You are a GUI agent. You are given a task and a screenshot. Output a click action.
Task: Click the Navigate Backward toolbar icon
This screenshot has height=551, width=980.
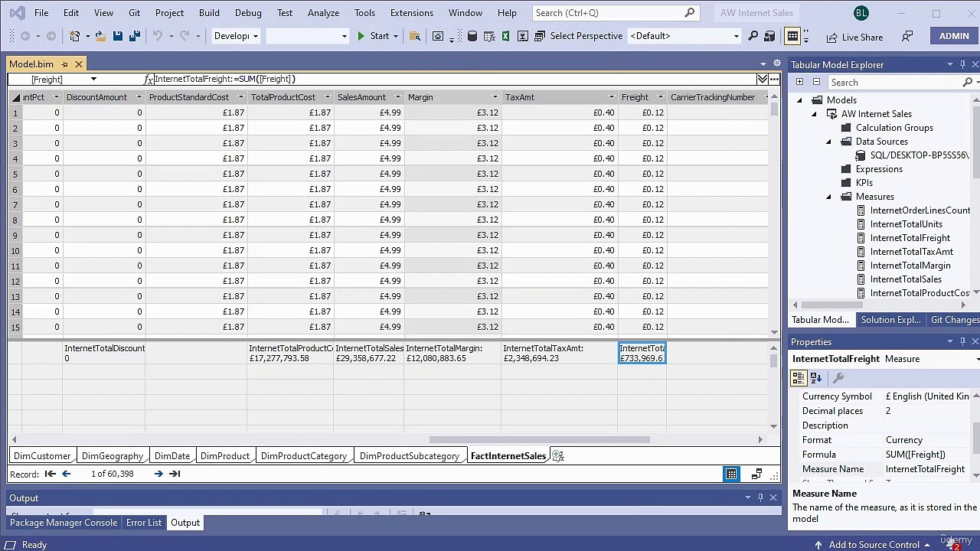(x=25, y=36)
